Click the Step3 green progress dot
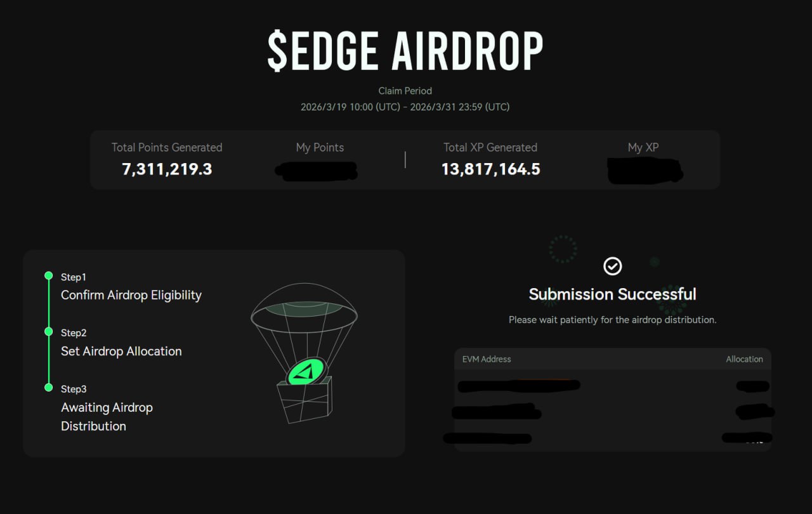Image resolution: width=812 pixels, height=514 pixels. tap(48, 387)
